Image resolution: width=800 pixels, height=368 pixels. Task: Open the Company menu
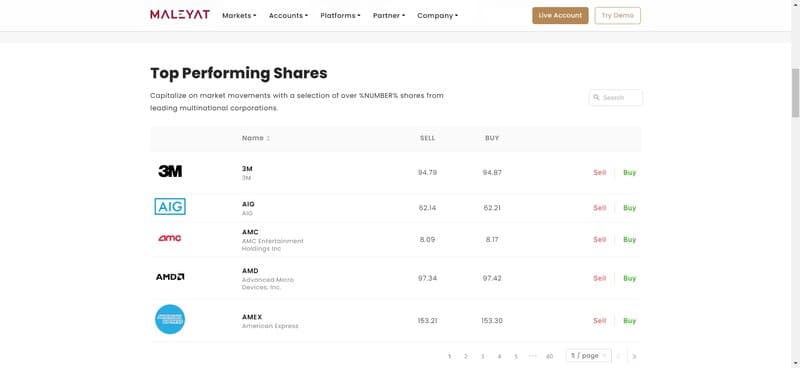click(437, 15)
